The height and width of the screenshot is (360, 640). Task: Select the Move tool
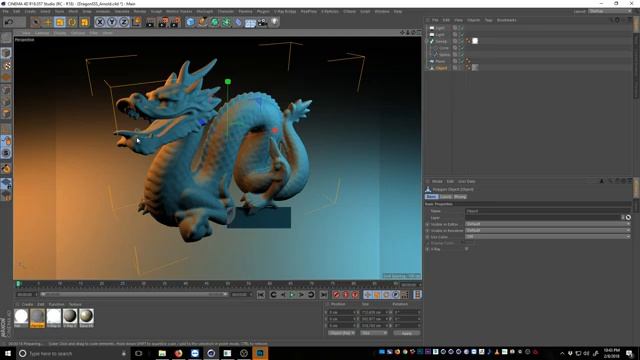pos(48,22)
